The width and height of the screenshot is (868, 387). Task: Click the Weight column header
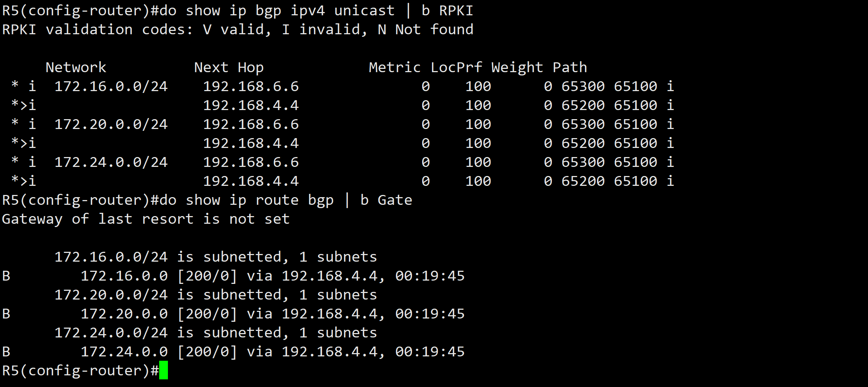tap(517, 68)
